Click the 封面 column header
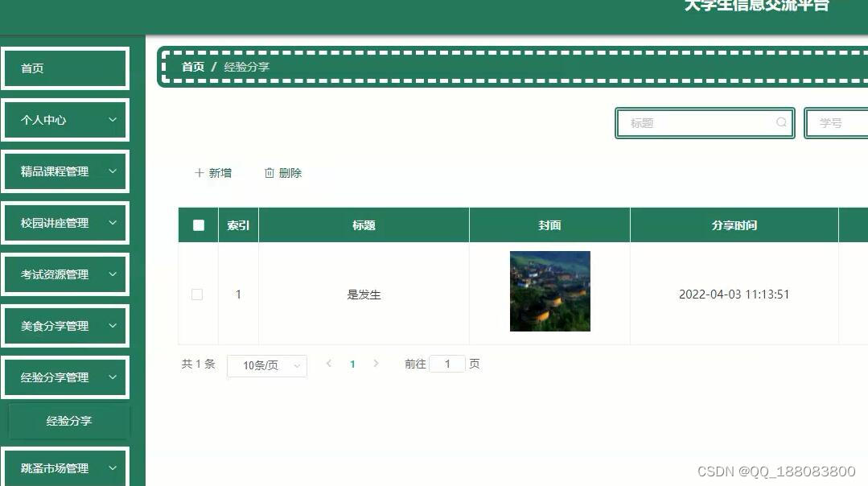 pyautogui.click(x=549, y=225)
